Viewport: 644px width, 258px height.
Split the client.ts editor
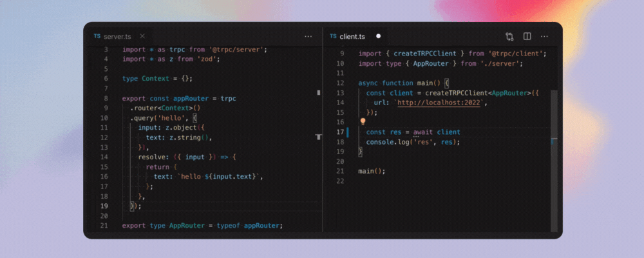[527, 36]
